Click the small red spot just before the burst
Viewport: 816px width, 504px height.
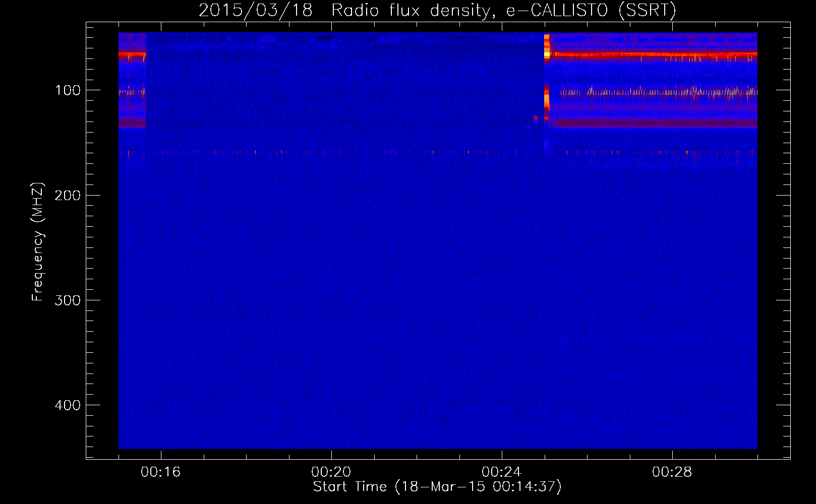(536, 117)
